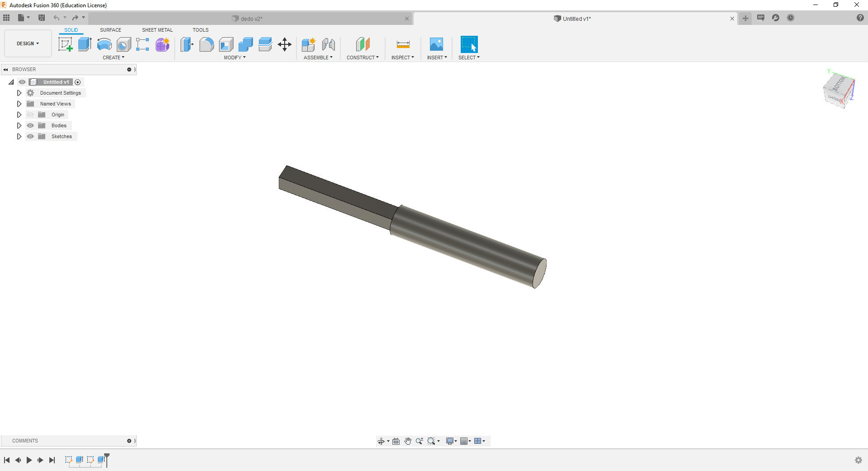
Task: Open the notifications comment icon
Action: [x=761, y=18]
